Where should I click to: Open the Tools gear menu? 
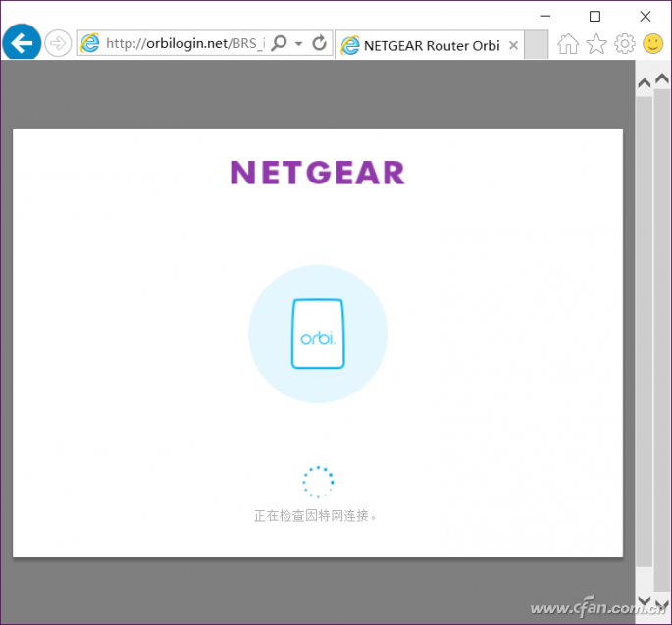click(x=625, y=44)
